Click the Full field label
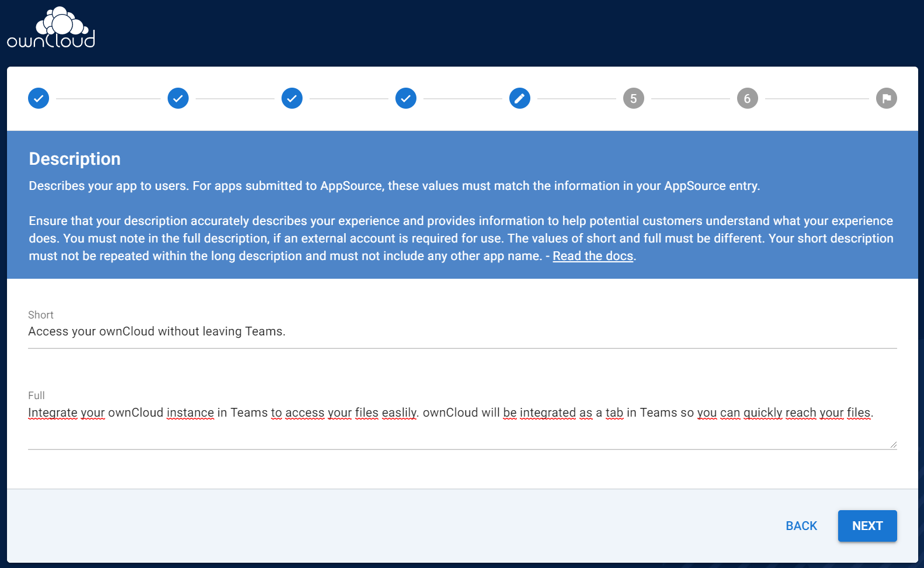The height and width of the screenshot is (568, 924). pos(36,396)
